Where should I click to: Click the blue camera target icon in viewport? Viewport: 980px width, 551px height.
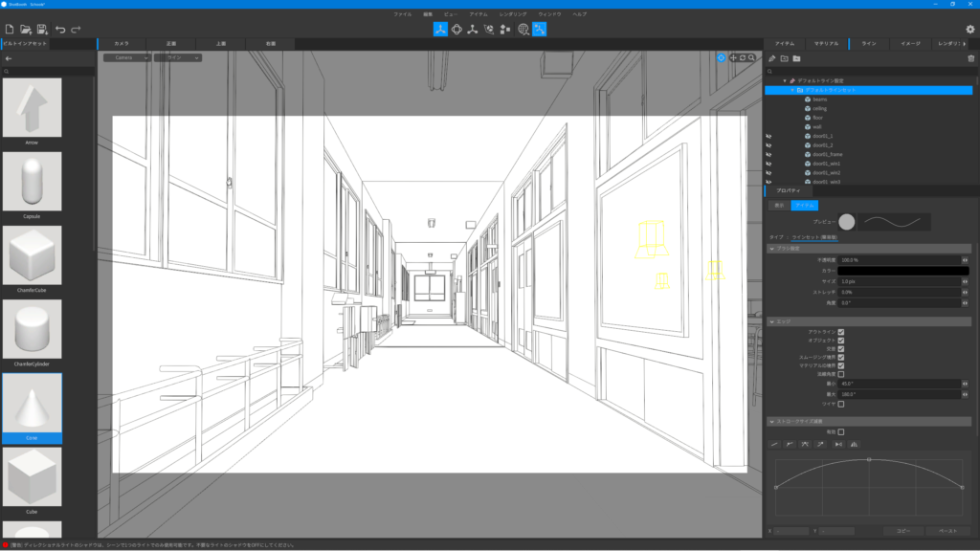[722, 57]
